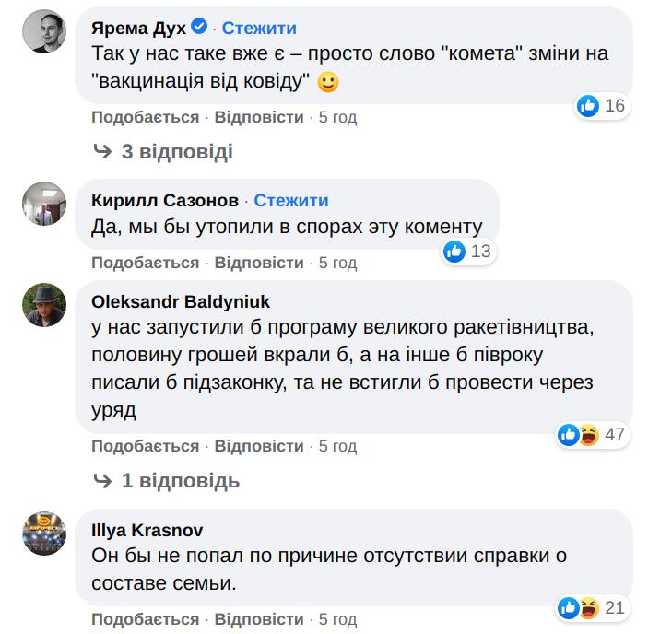This screenshot has width=672, height=634.
Task: Open Oleksandr Baldyniuk's profile name link
Action: click(x=182, y=301)
